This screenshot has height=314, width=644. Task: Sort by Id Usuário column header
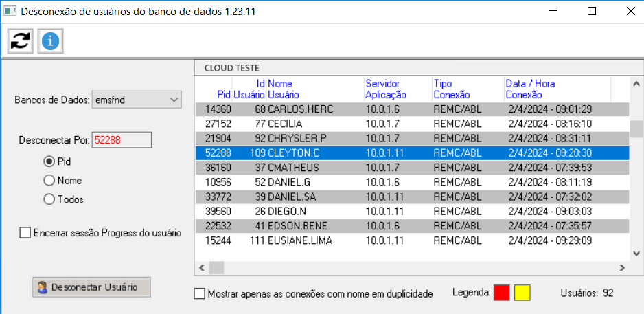pyautogui.click(x=249, y=89)
